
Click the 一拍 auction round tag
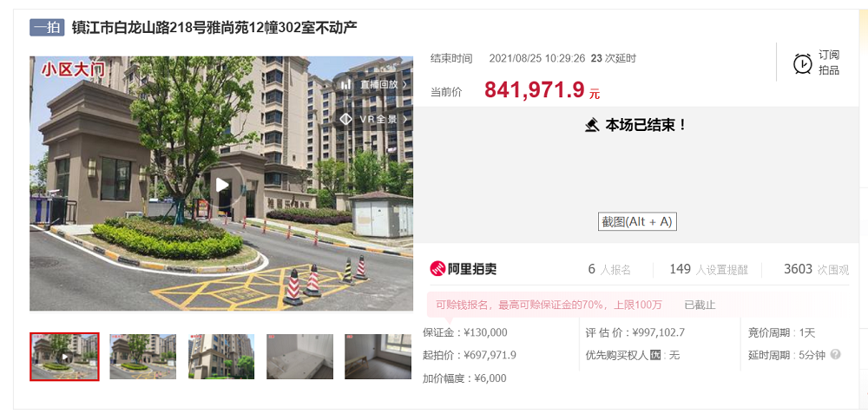(x=47, y=28)
